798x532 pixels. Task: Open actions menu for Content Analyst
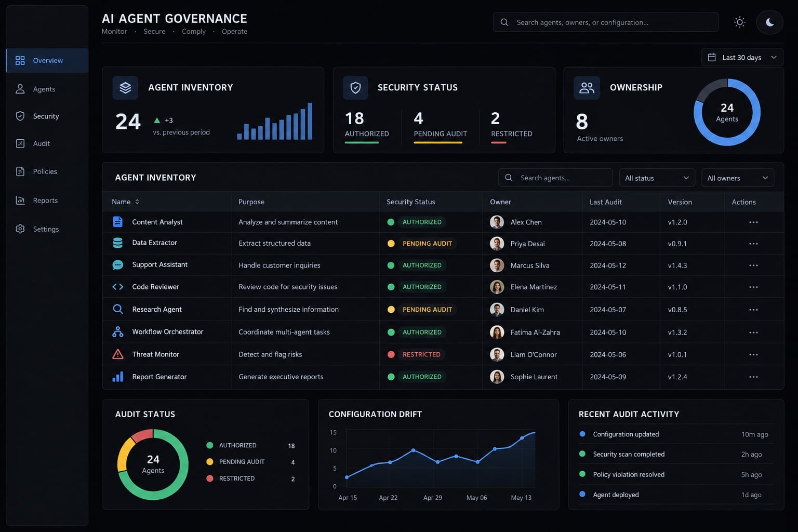[x=753, y=222]
